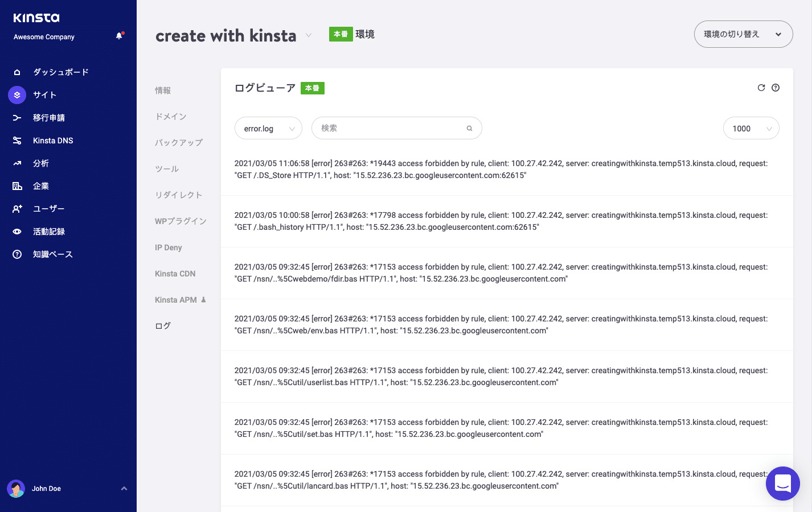Select the サイト icon in the sidebar

[x=17, y=94]
